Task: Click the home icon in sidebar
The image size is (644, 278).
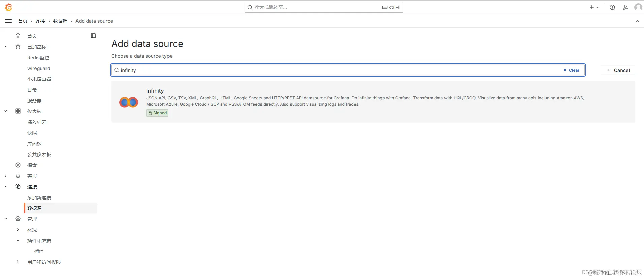Action: pyautogui.click(x=18, y=36)
